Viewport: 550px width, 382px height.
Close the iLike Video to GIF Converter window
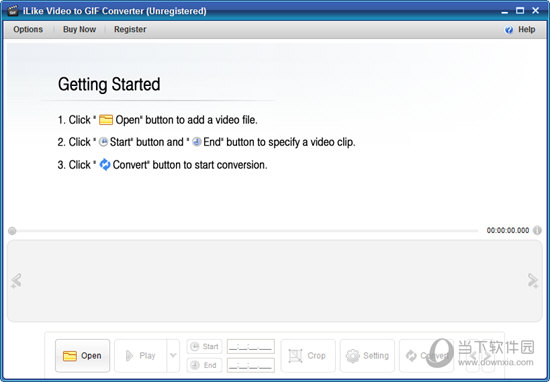coord(536,11)
